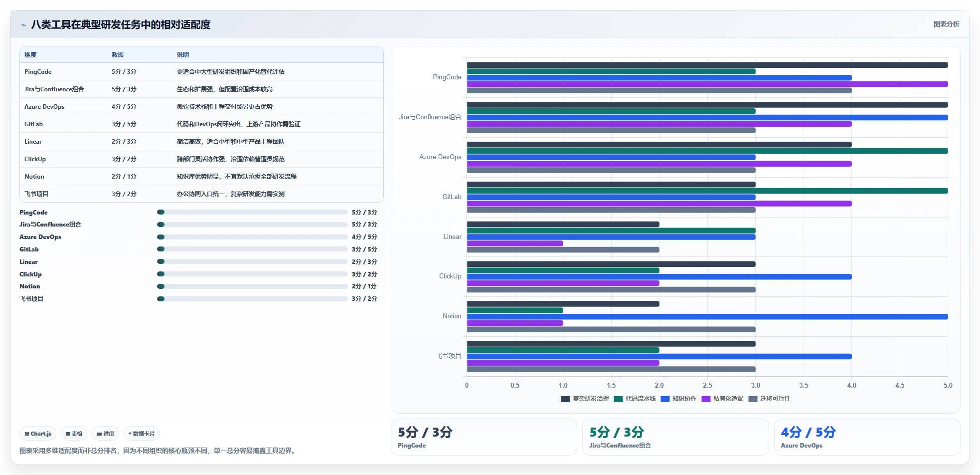Select the Chart.js tag chip
980x475 pixels.
[38, 434]
